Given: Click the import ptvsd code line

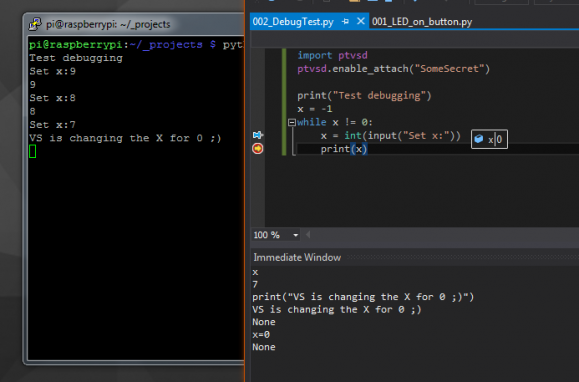Looking at the screenshot, I should click(x=332, y=55).
